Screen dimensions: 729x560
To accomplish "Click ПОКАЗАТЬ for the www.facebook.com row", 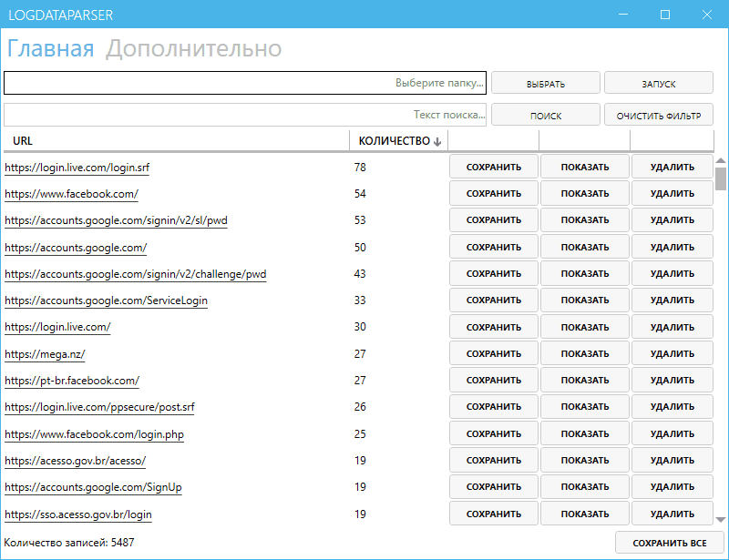I will coord(585,193).
